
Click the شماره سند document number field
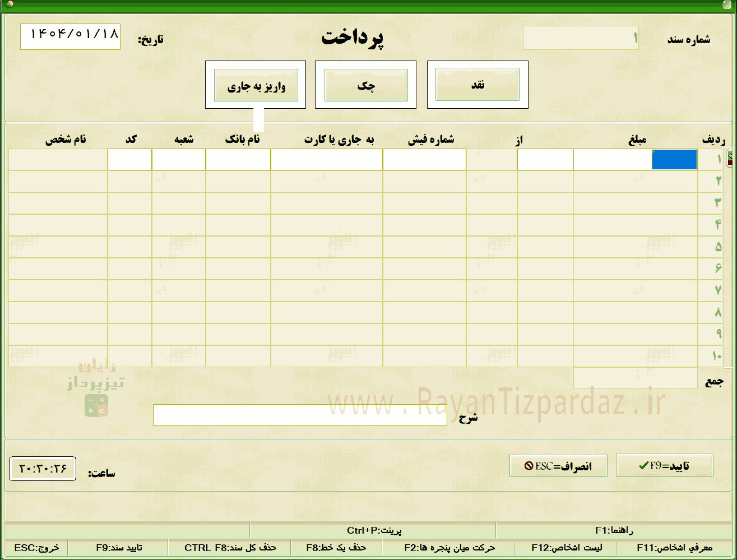point(581,38)
